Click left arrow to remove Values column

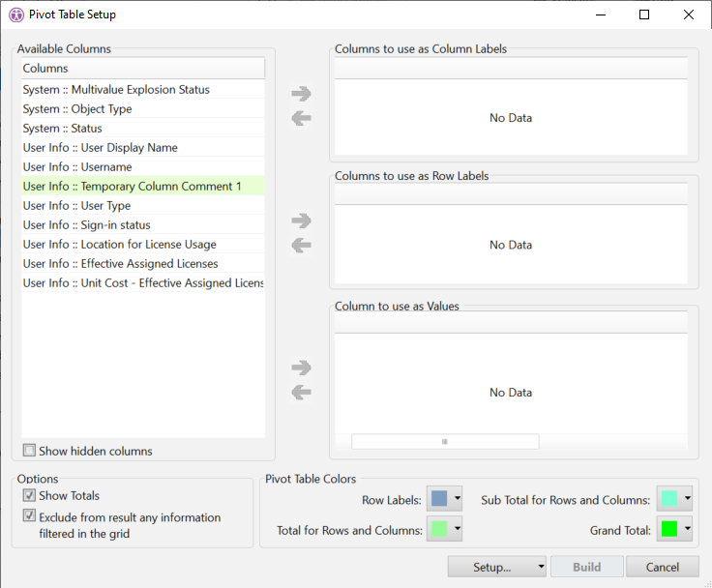301,392
